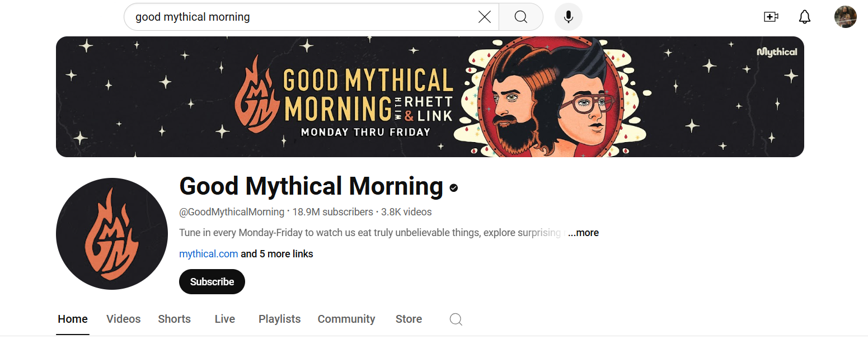868x339 pixels.
Task: Subscribe to Good Mythical Morning
Action: coord(212,281)
